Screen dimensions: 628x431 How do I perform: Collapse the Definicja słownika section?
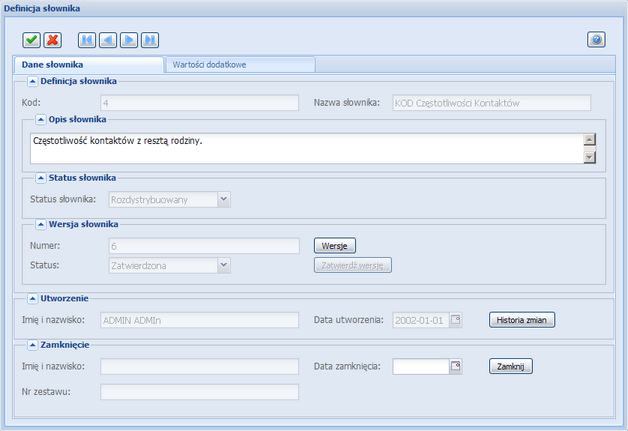(x=32, y=80)
